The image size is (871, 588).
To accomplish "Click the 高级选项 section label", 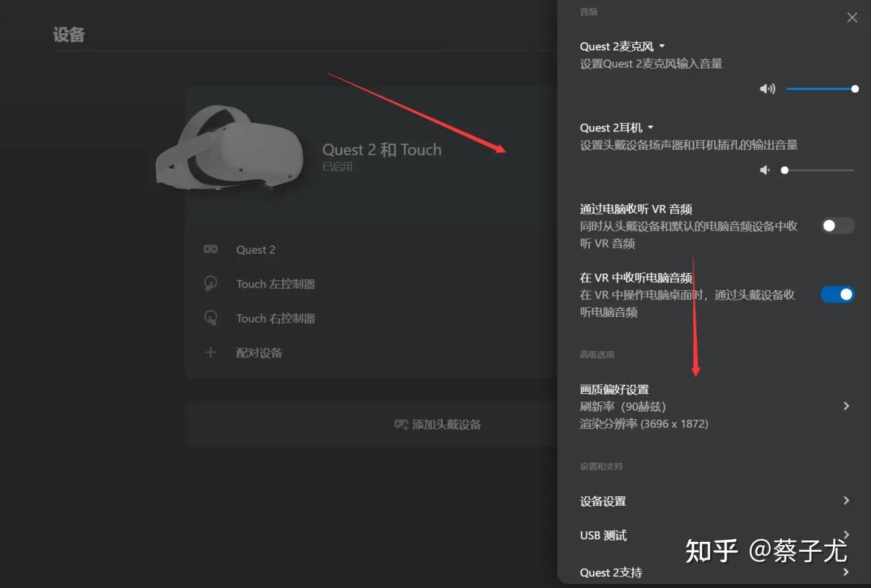I will (x=597, y=354).
